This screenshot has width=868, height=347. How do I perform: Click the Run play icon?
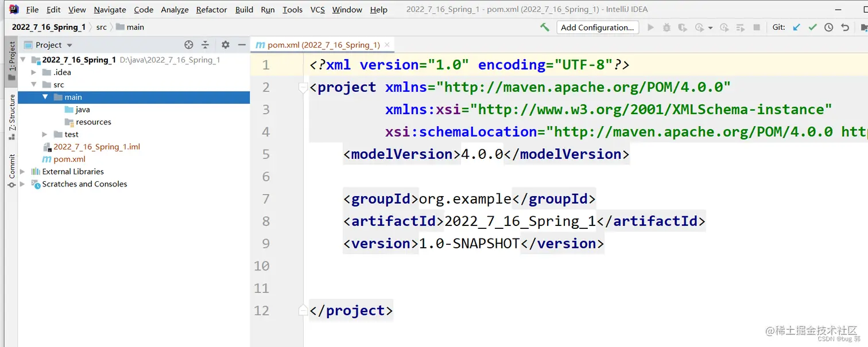650,27
